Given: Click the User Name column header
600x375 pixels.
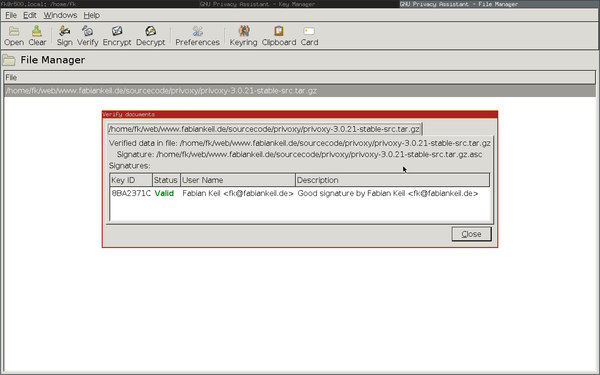Looking at the screenshot, I should pos(238,180).
